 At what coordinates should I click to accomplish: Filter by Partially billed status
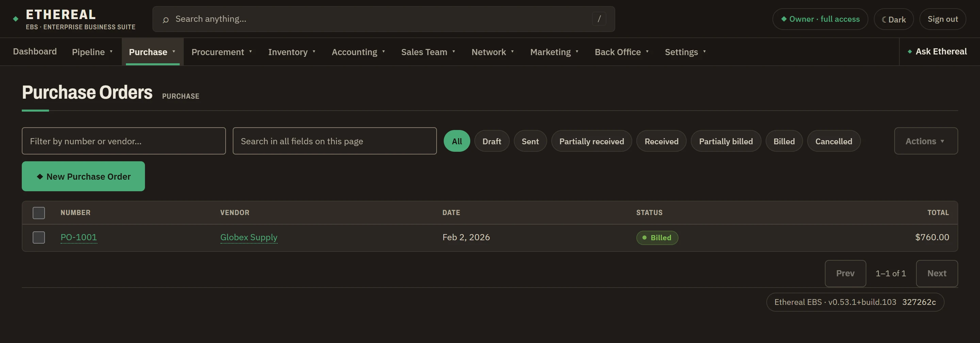(x=725, y=141)
